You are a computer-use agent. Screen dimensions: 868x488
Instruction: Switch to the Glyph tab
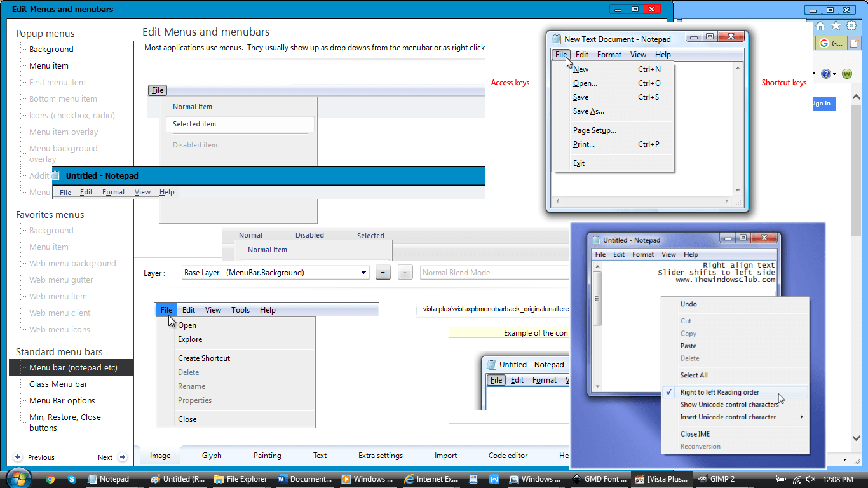coord(212,456)
